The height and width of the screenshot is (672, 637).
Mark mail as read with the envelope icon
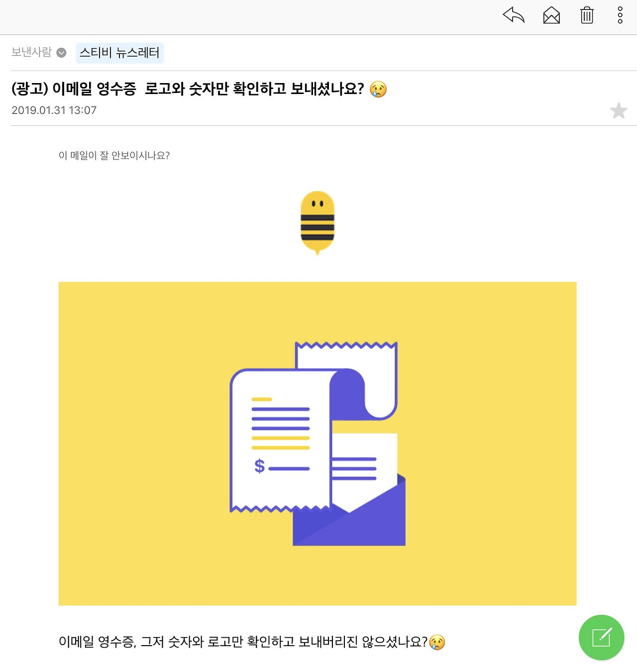[551, 15]
